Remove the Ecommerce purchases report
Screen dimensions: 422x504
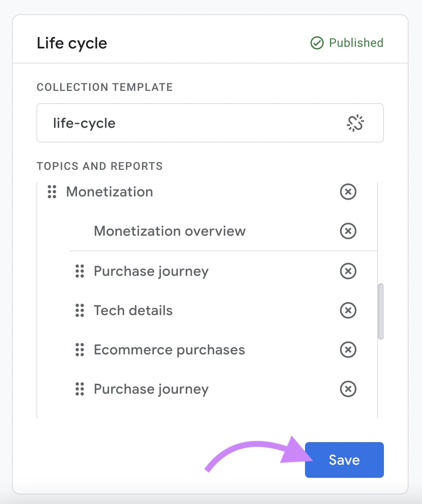[348, 350]
